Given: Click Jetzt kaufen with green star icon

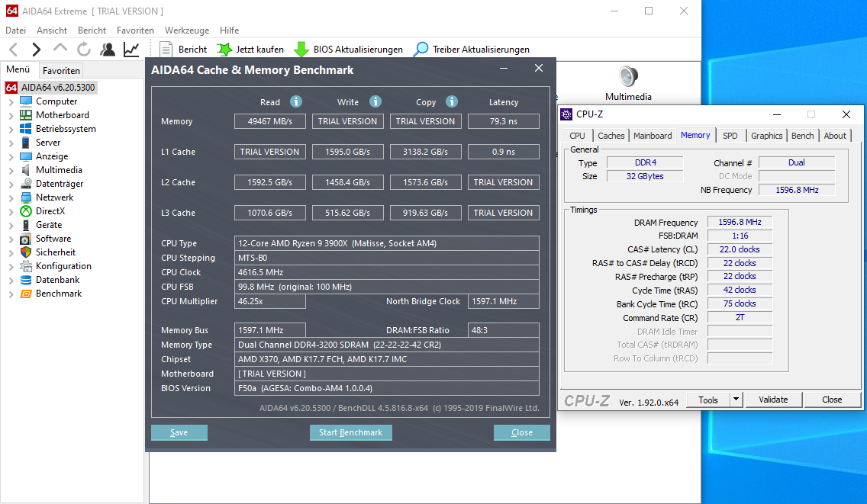Looking at the screenshot, I should coord(250,50).
